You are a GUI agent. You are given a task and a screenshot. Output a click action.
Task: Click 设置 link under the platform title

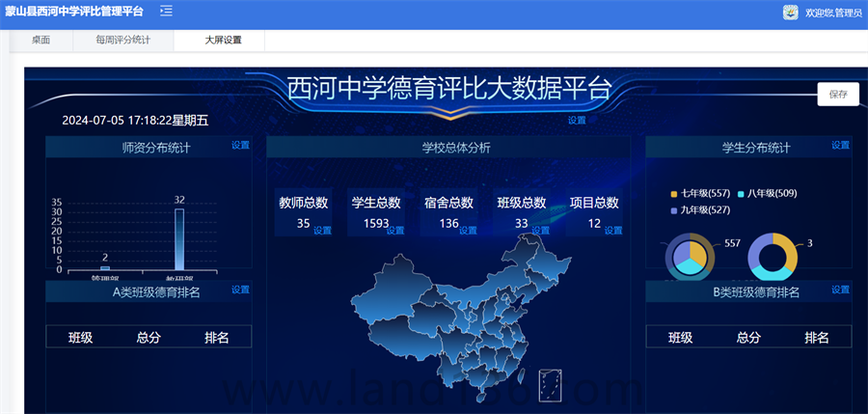point(577,121)
